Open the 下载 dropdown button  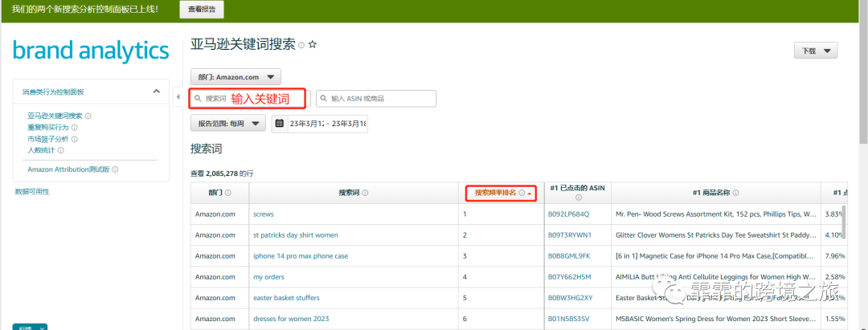pos(816,51)
